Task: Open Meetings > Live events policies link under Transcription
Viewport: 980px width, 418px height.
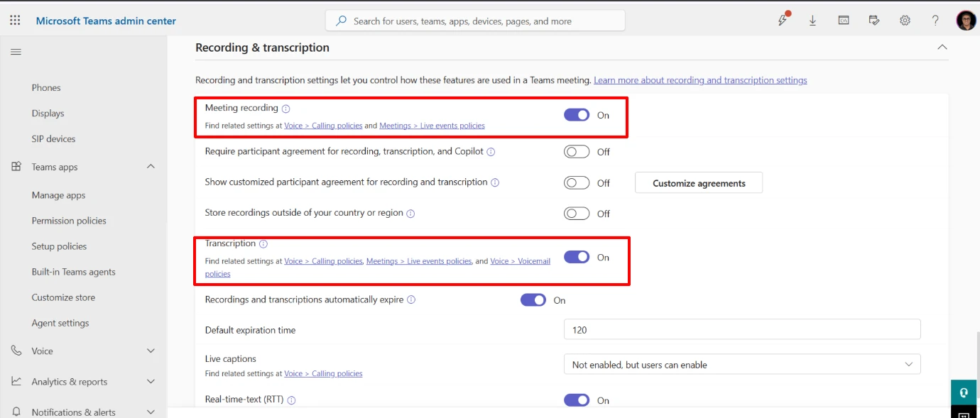Action: click(418, 261)
